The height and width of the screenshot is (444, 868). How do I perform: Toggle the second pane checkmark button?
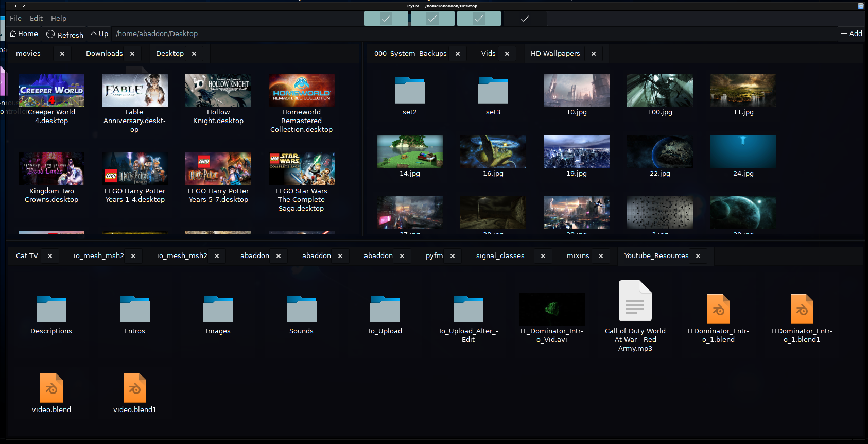coord(432,19)
